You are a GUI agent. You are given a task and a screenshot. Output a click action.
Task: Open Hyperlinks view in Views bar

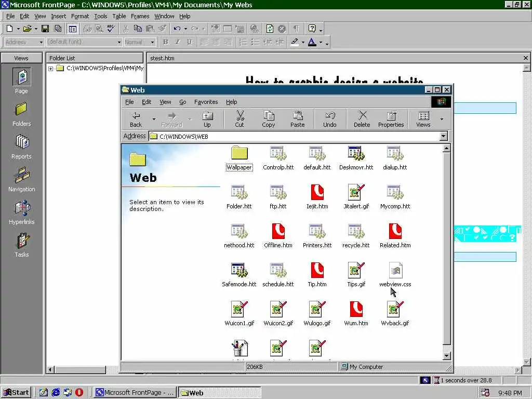[x=21, y=212]
